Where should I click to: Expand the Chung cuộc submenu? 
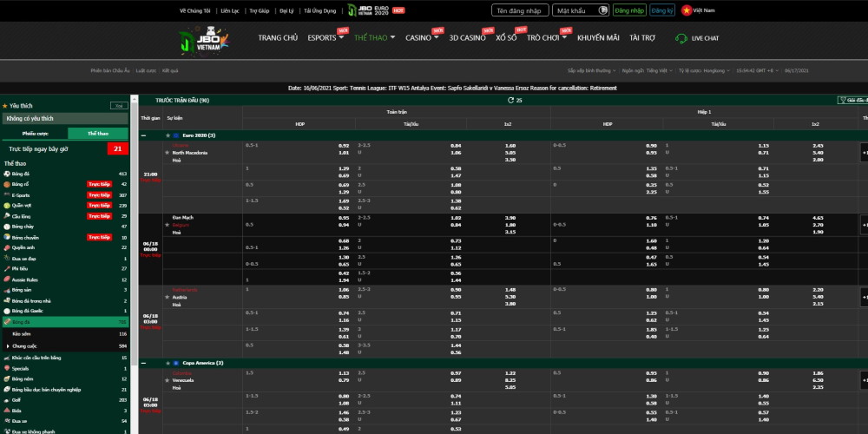click(7, 345)
